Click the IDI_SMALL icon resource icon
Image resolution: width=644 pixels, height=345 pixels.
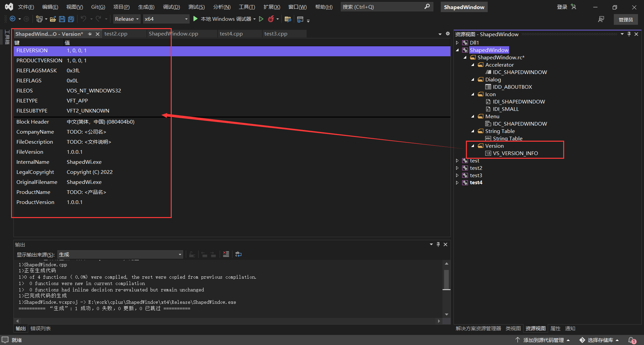(x=488, y=109)
